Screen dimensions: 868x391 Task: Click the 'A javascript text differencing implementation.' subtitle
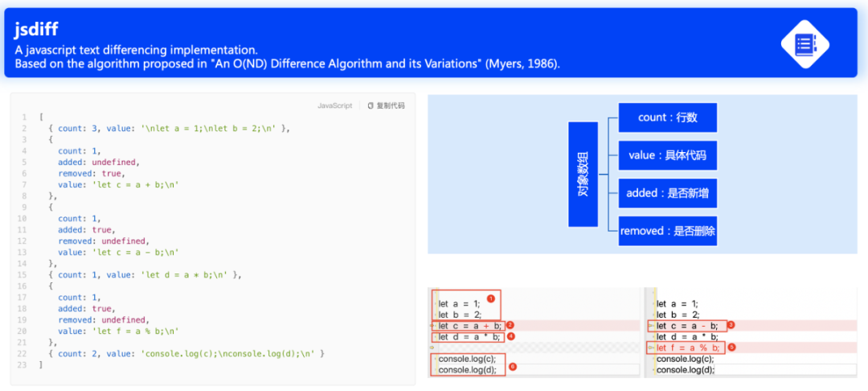point(136,51)
